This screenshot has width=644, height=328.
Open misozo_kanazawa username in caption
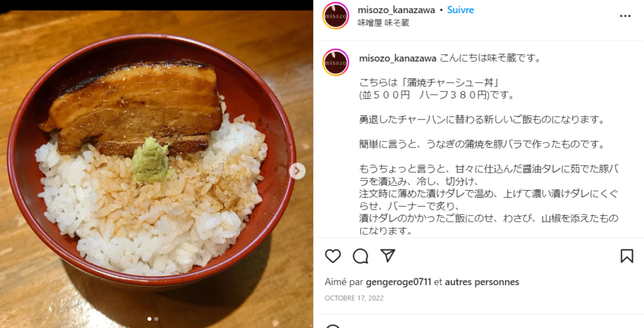pos(397,59)
